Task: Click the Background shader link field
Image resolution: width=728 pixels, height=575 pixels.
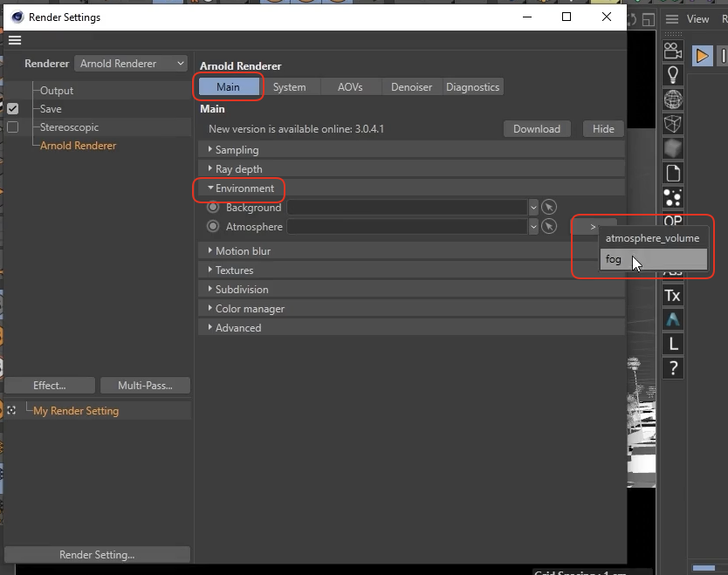Action: point(407,208)
